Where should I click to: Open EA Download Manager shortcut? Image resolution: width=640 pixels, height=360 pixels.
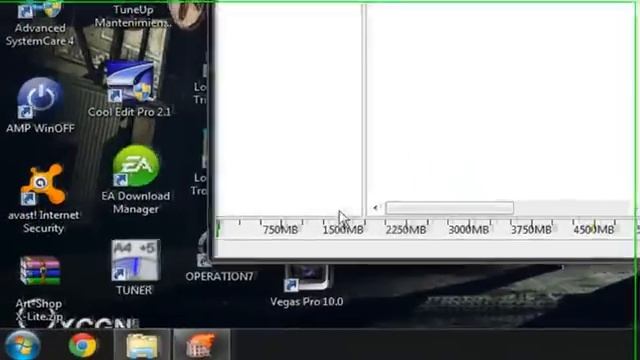[x=136, y=180]
